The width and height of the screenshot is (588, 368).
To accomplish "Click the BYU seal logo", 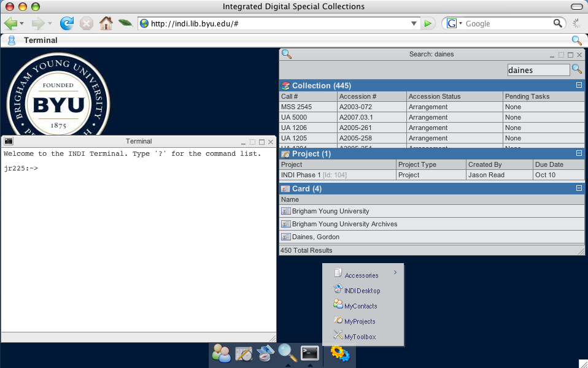I will point(58,94).
